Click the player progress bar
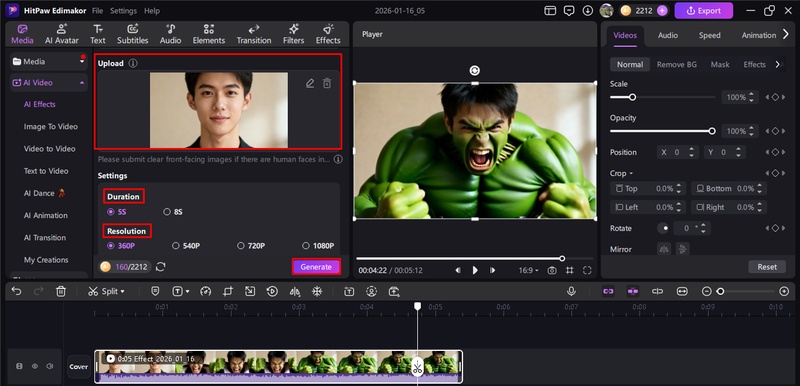This screenshot has width=800, height=386. point(474,259)
